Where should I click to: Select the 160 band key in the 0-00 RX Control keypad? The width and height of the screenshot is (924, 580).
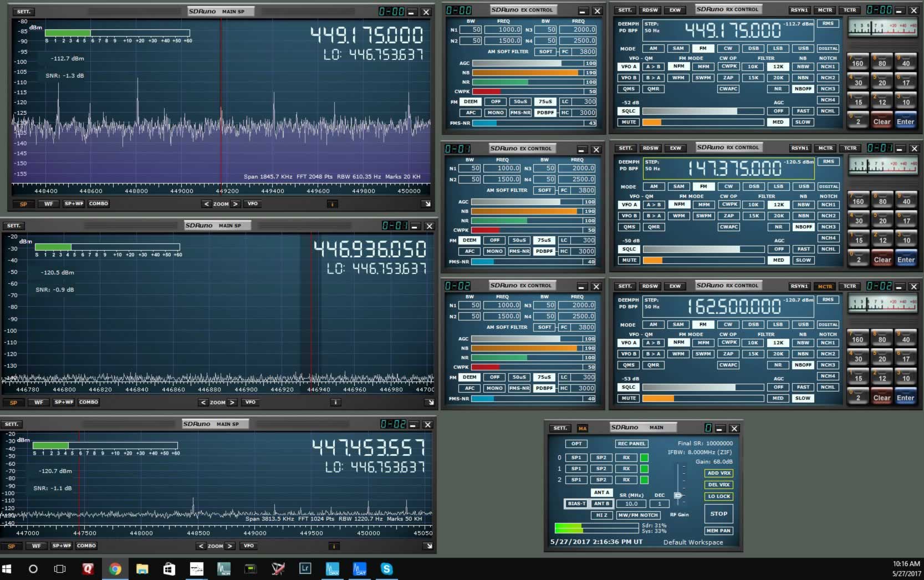857,61
